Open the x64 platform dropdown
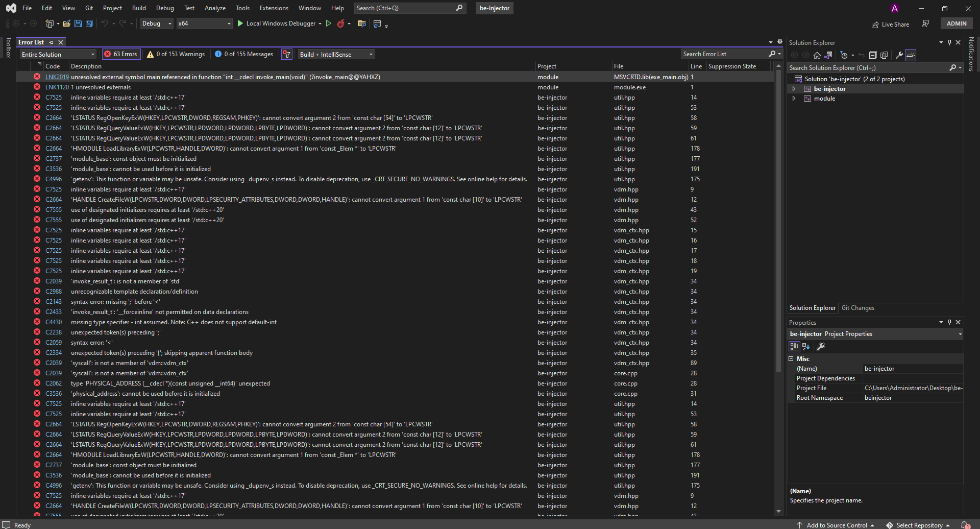This screenshot has height=529, width=980. (204, 23)
